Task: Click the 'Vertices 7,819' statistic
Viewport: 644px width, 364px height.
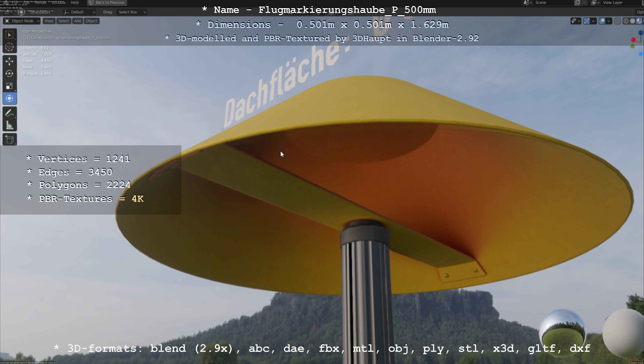Action: pos(37,54)
